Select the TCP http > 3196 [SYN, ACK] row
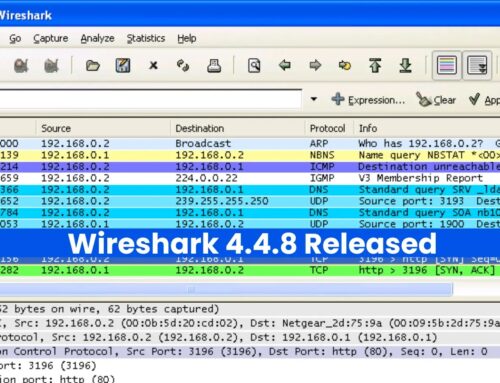The image size is (500, 383). click(250, 270)
